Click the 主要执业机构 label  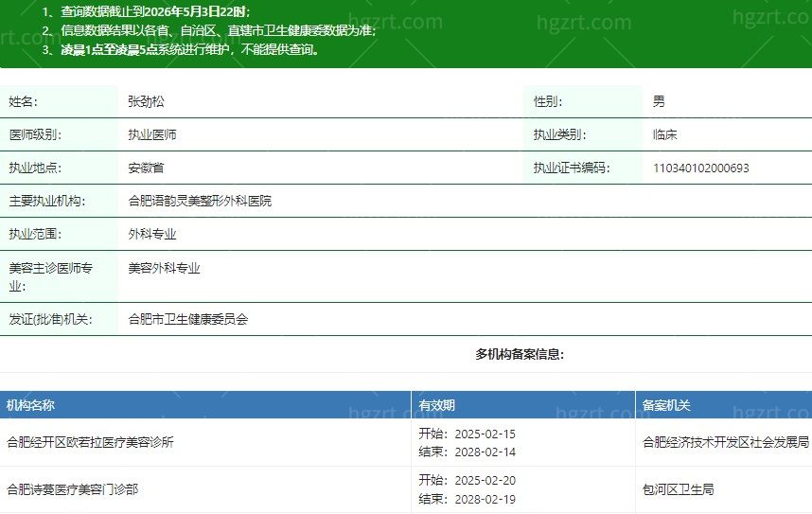[x=47, y=201]
